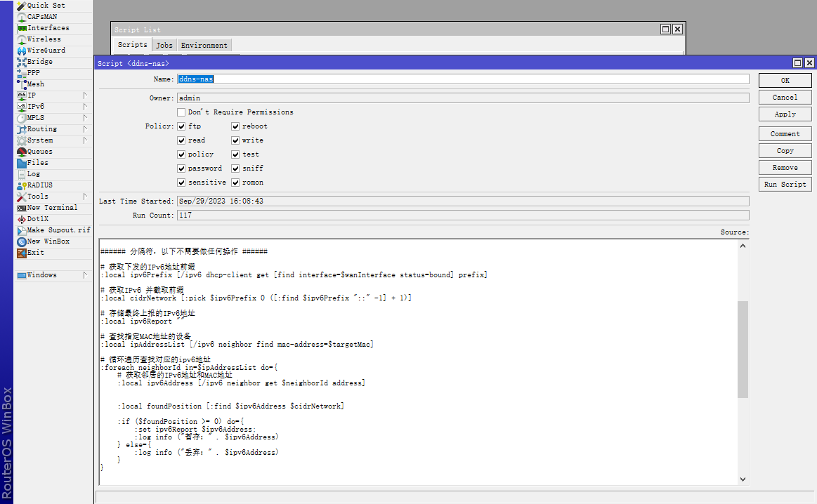Open Mesh menu icon
Screen dimensions: 817x504
(x=21, y=84)
